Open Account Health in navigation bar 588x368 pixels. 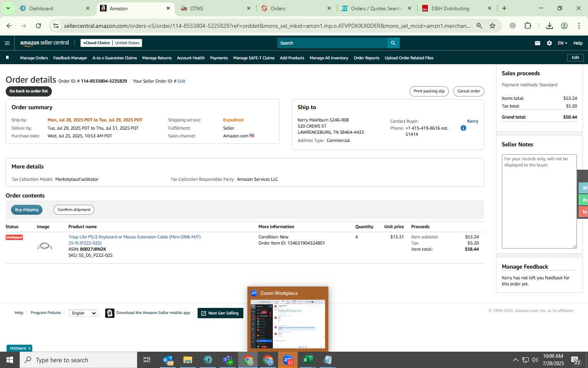pyautogui.click(x=191, y=58)
